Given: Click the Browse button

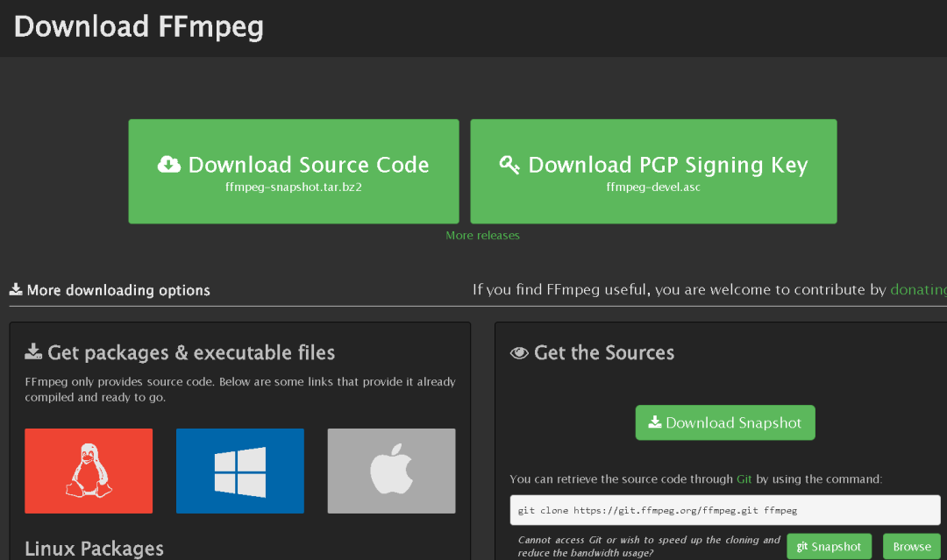Looking at the screenshot, I should pyautogui.click(x=912, y=547).
